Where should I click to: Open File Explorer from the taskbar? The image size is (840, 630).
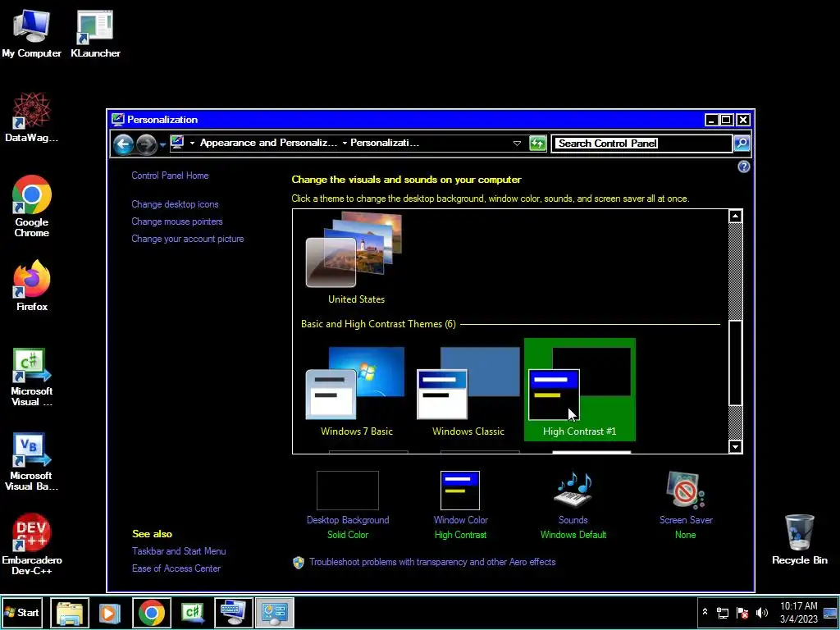71,612
